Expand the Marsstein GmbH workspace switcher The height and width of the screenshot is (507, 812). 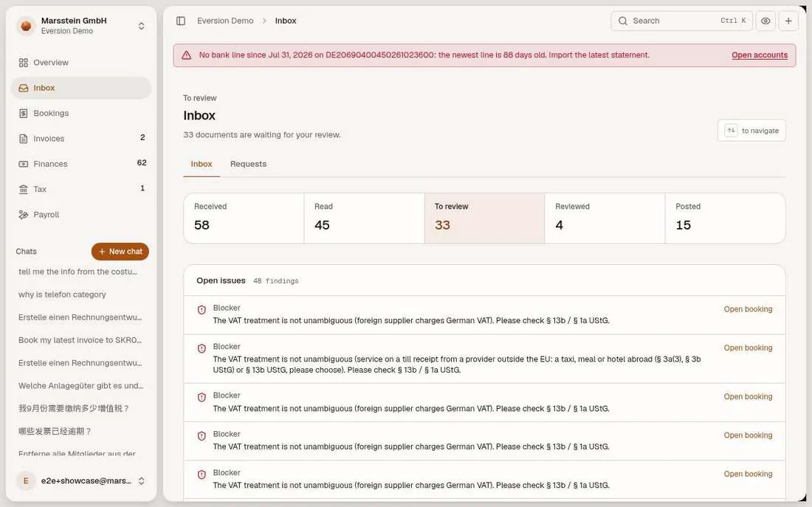pos(141,26)
